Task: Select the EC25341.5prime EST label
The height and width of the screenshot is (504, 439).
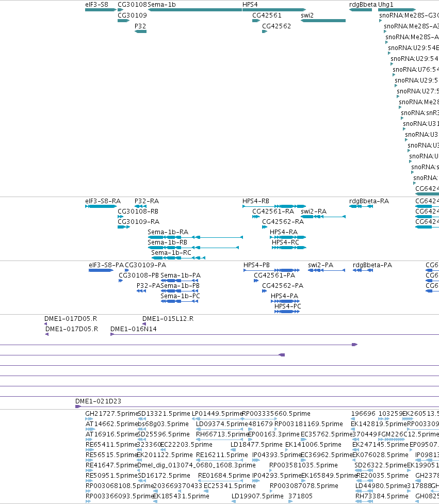Action: pyautogui.click(x=230, y=485)
